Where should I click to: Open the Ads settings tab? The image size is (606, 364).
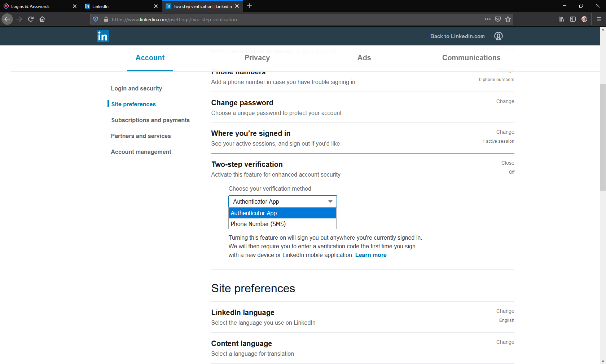tap(364, 58)
